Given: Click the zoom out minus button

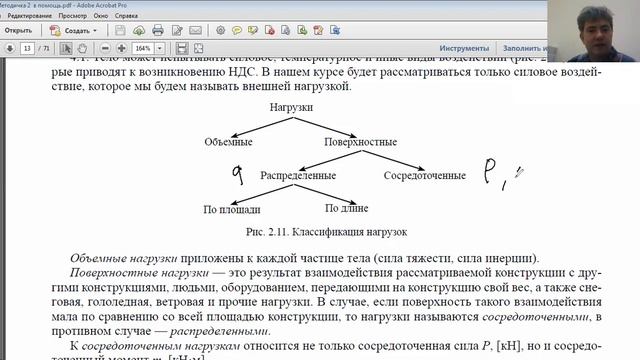Looking at the screenshot, I should tap(105, 49).
